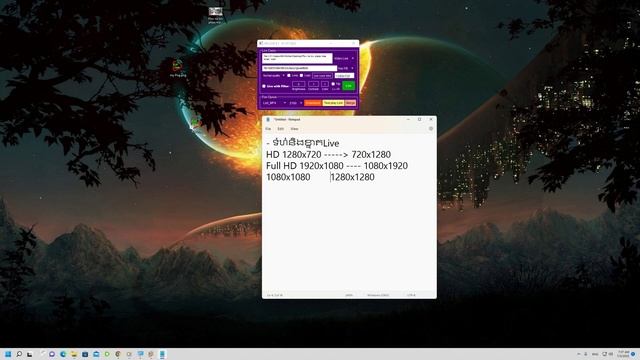Open the Notepad View menu
This screenshot has width=640, height=360.
[x=294, y=129]
